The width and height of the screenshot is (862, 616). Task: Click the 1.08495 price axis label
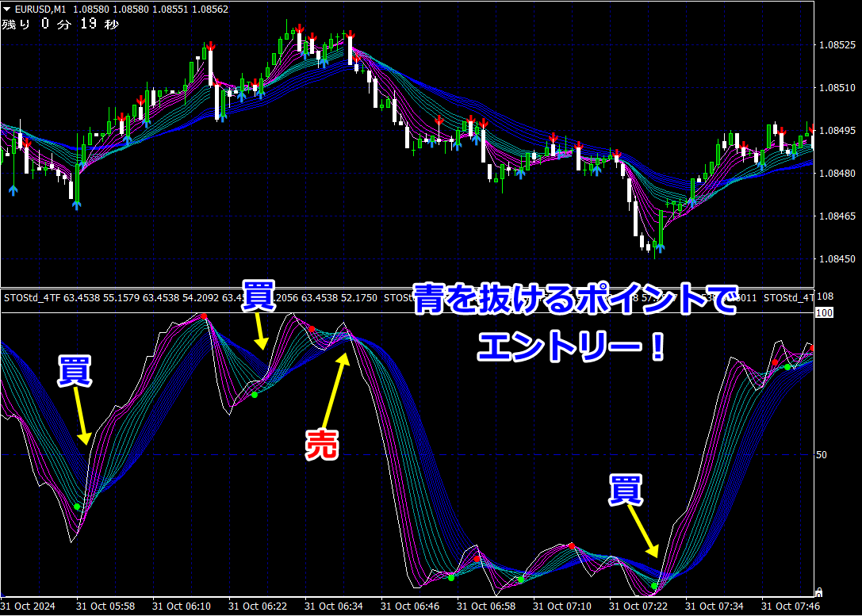pyautogui.click(x=837, y=131)
